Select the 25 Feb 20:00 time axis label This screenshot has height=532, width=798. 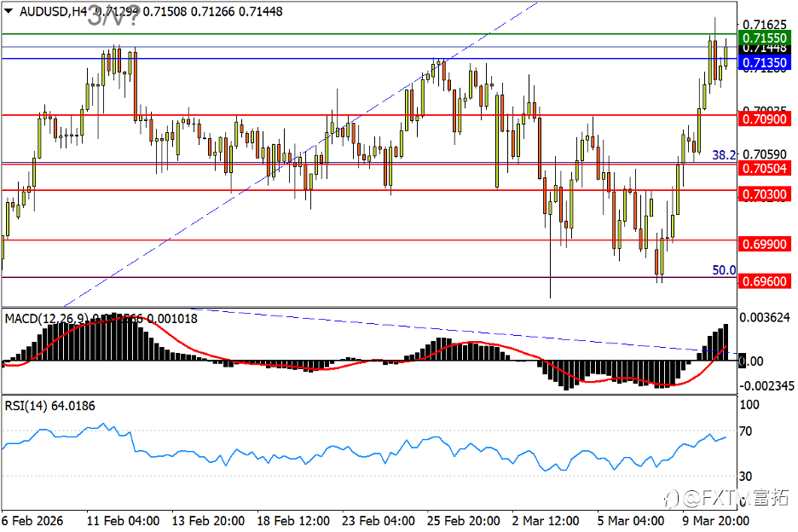[x=463, y=521]
